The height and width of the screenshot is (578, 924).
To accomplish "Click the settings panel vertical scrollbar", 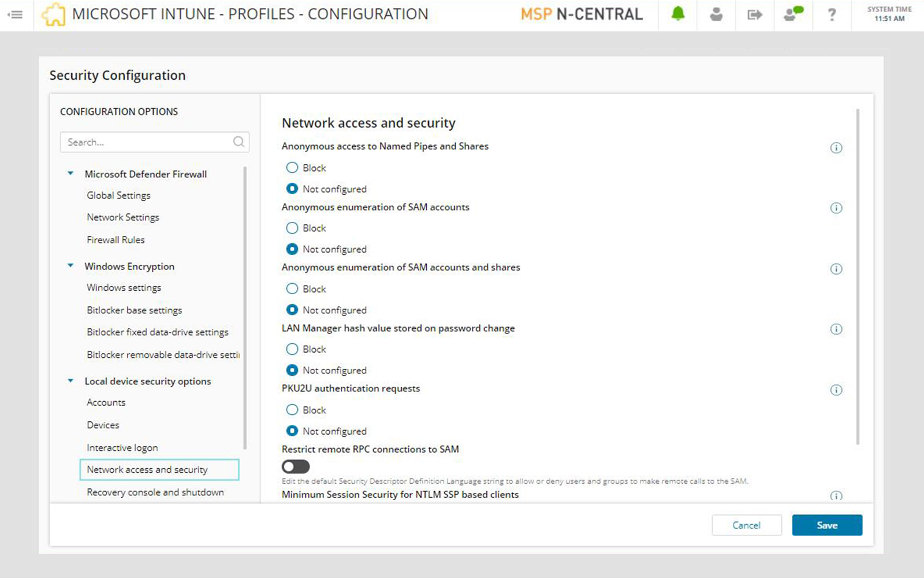I will pos(858,276).
